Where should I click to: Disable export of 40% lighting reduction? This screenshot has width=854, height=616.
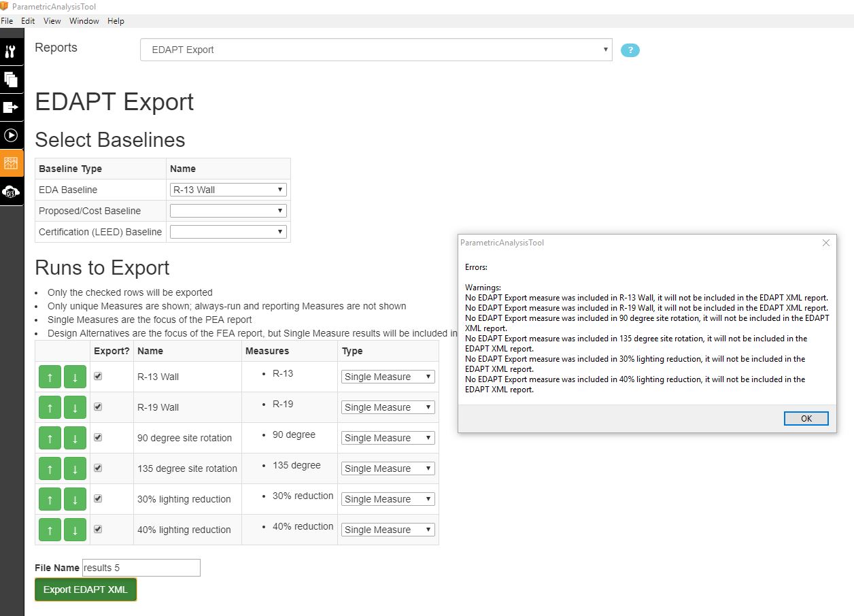click(x=98, y=529)
